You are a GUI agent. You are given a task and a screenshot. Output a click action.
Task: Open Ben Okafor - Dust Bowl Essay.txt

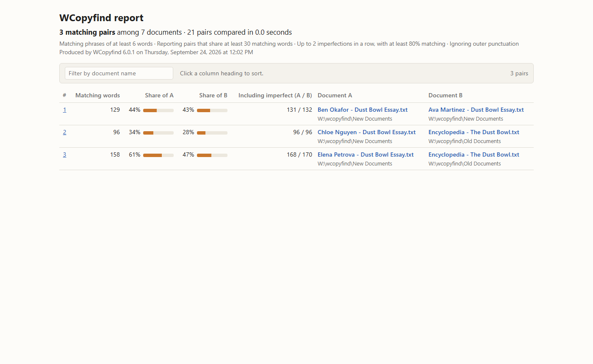coord(363,110)
